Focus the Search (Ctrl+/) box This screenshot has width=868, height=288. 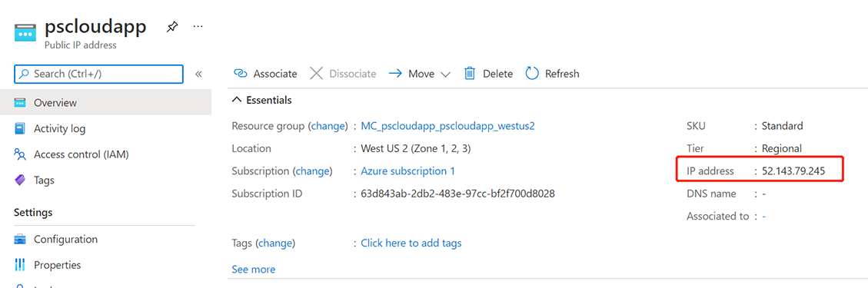coord(98,74)
